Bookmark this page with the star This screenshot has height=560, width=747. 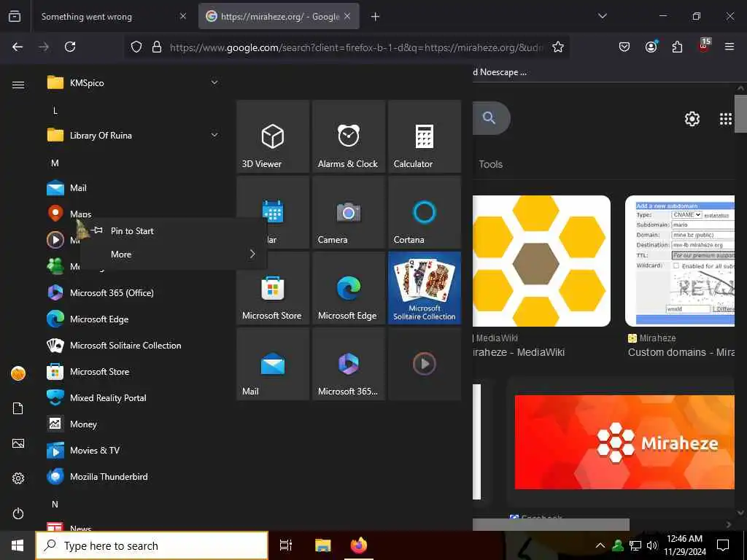coord(558,47)
